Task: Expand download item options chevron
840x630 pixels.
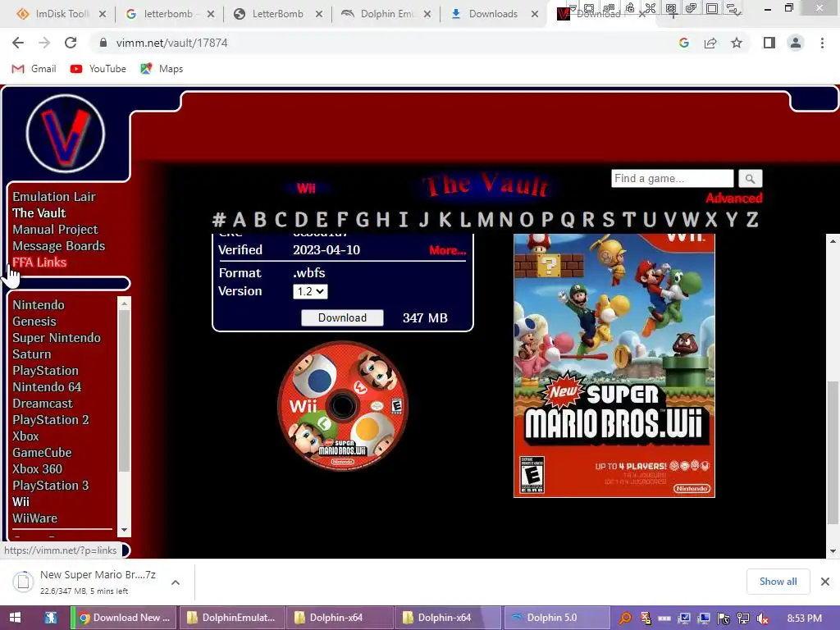Action: pos(176,582)
